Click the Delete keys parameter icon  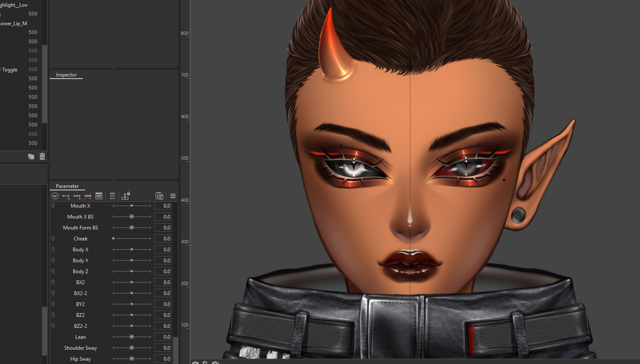[x=88, y=196]
